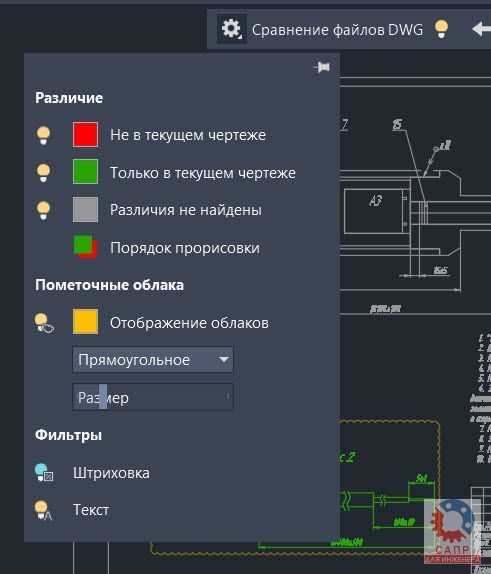Image resolution: width=491 pixels, height=574 pixels.
Task: Click the 'Сравнение файлов DWG' label
Action: 337,30
